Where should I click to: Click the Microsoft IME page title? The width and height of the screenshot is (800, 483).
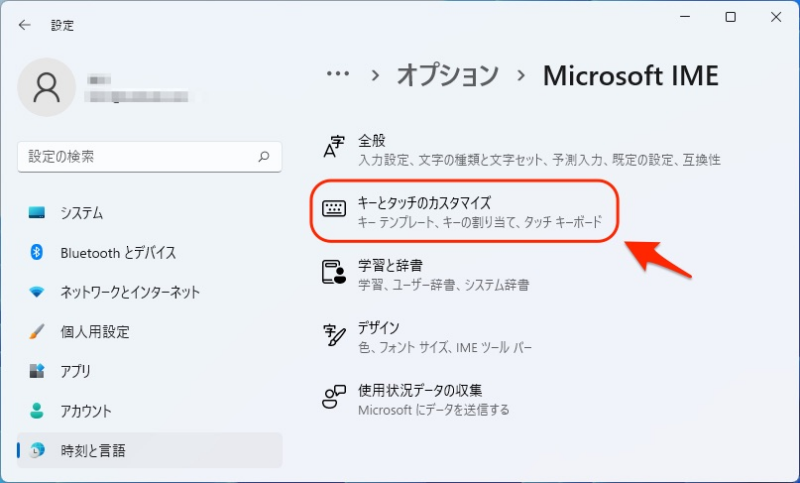[631, 75]
